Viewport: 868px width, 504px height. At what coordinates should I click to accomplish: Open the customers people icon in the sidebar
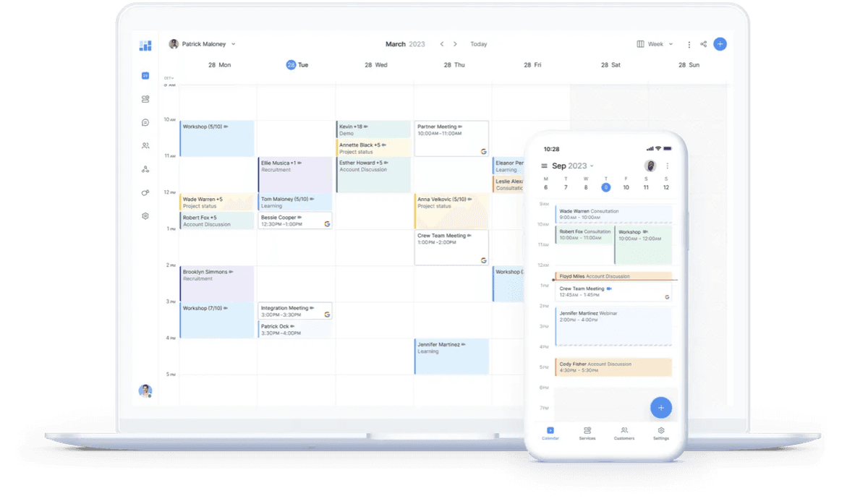(145, 145)
